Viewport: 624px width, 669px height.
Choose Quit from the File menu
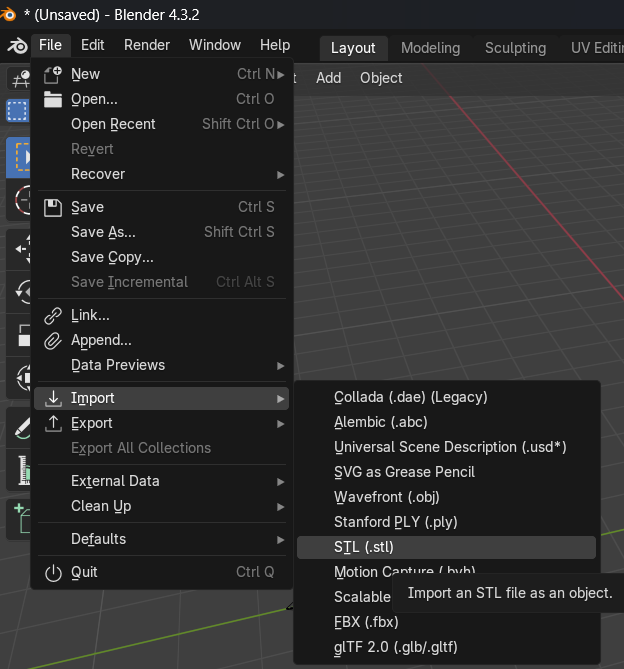coord(161,573)
